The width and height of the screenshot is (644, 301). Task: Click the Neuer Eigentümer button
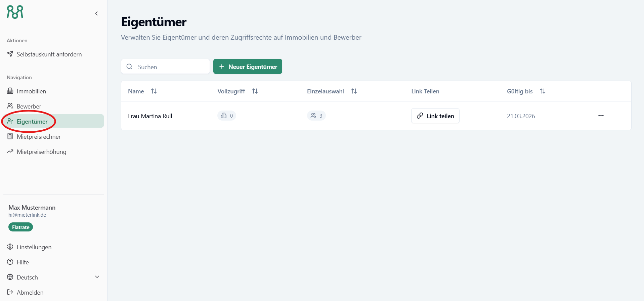[x=248, y=67]
